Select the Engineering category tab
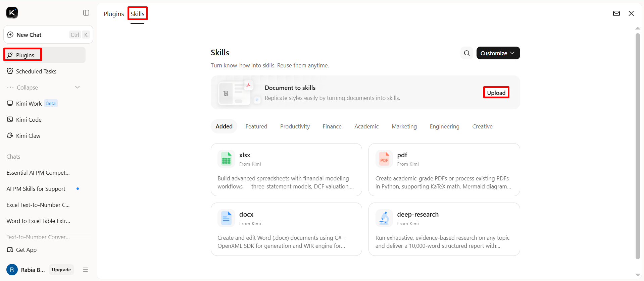The width and height of the screenshot is (644, 281). pos(445,126)
